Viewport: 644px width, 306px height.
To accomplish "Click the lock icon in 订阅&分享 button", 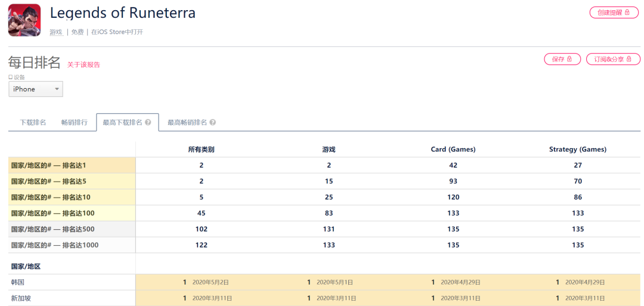I will click(629, 59).
